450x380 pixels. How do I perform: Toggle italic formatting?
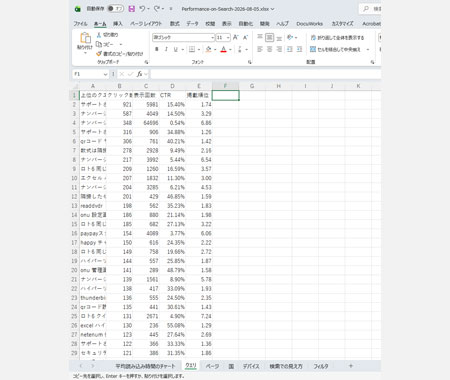(166, 49)
